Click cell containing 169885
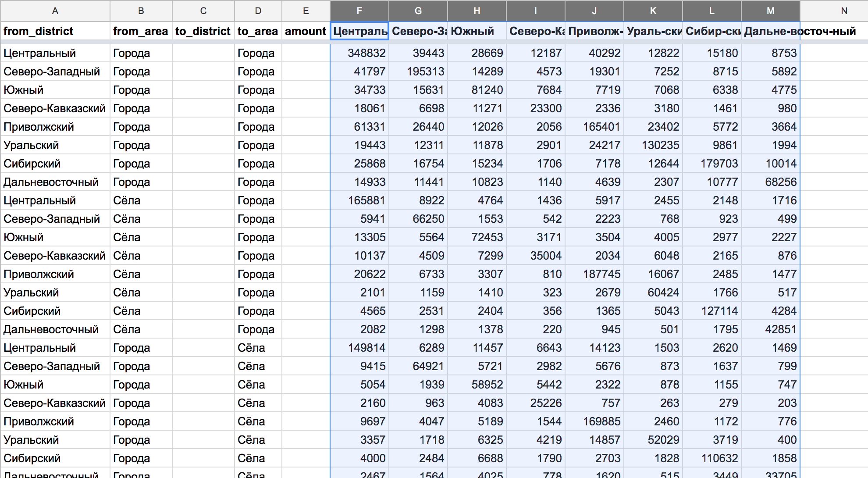Image resolution: width=868 pixels, height=478 pixels. tap(594, 421)
